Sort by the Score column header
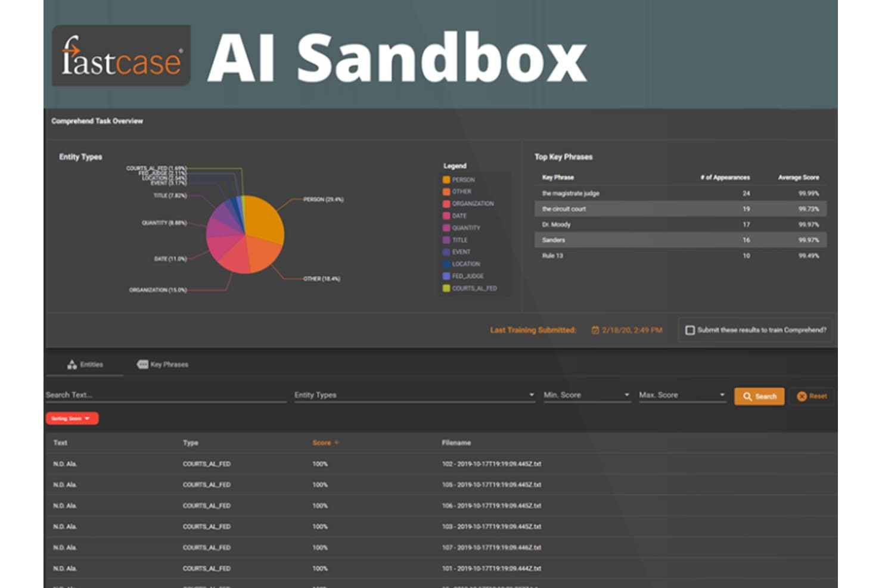 [x=325, y=443]
